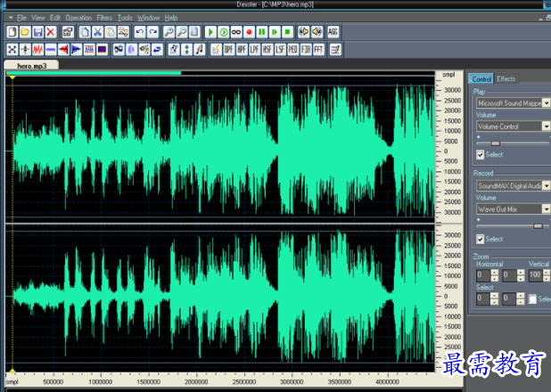The height and width of the screenshot is (392, 551).
Task: Click the Save file toolbar icon
Action: click(x=38, y=32)
